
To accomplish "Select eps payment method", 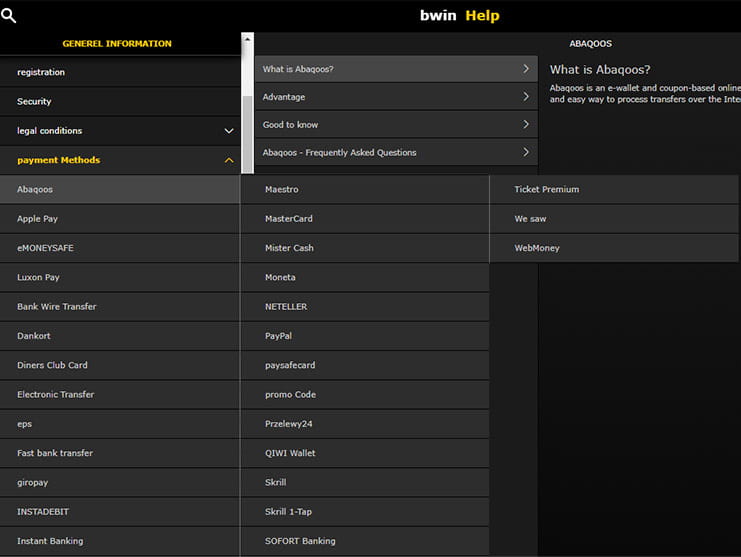I will (120, 424).
